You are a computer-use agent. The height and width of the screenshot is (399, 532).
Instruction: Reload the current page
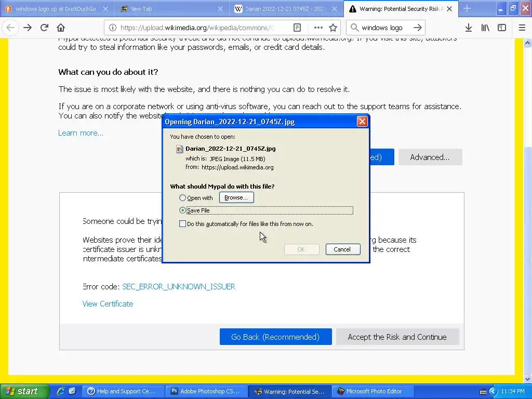[44, 28]
